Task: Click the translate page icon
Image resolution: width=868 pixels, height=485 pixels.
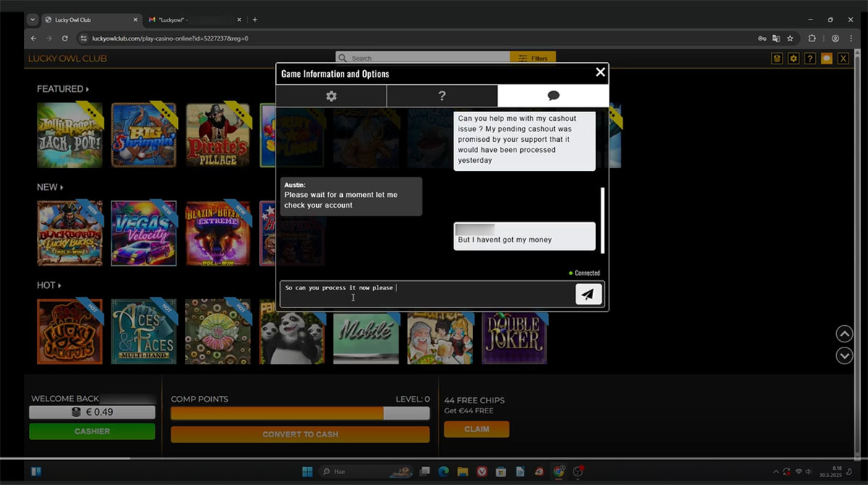Action: tap(776, 38)
